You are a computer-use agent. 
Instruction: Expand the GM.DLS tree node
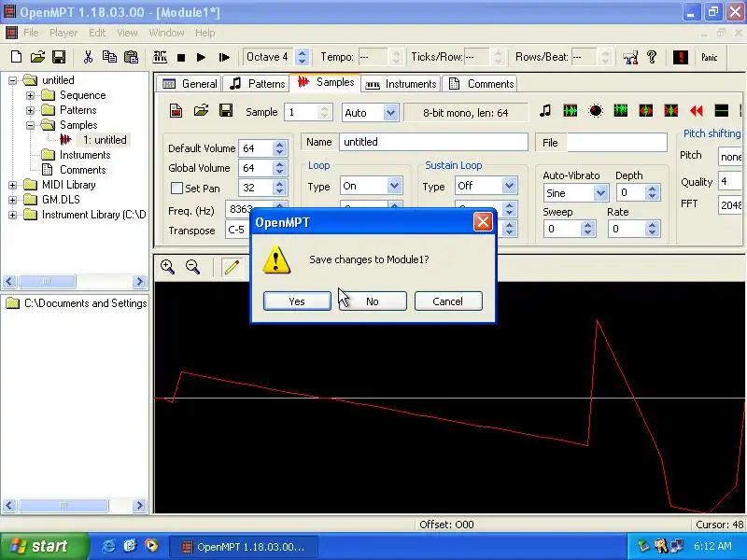tap(13, 200)
